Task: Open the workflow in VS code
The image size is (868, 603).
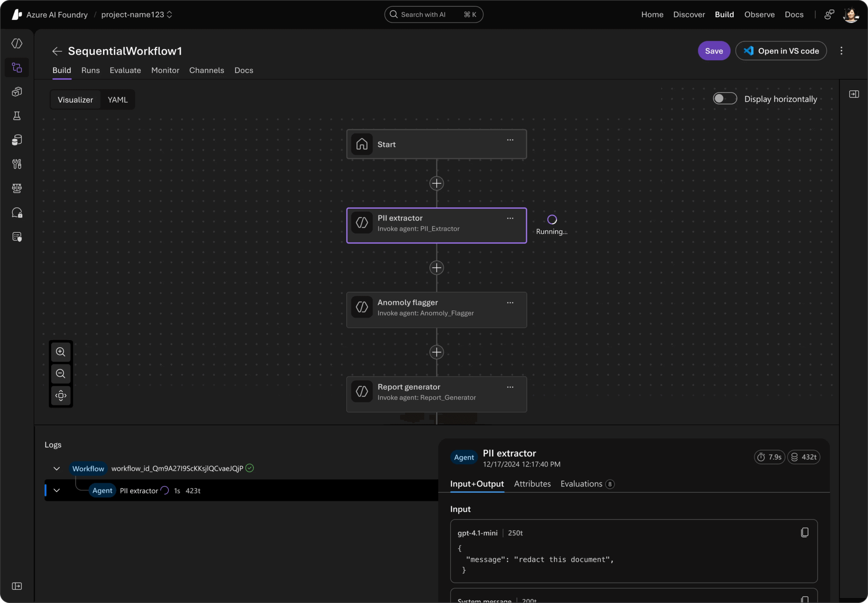Action: [x=781, y=50]
